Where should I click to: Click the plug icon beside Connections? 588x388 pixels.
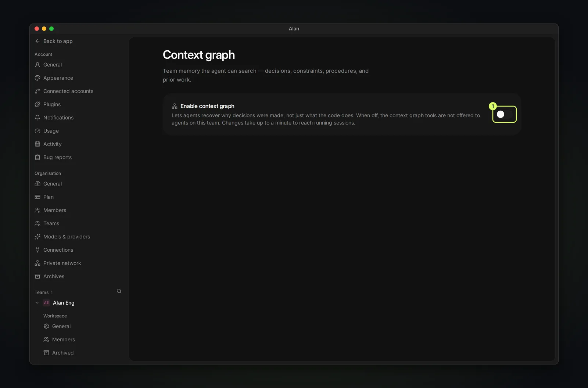(x=37, y=250)
